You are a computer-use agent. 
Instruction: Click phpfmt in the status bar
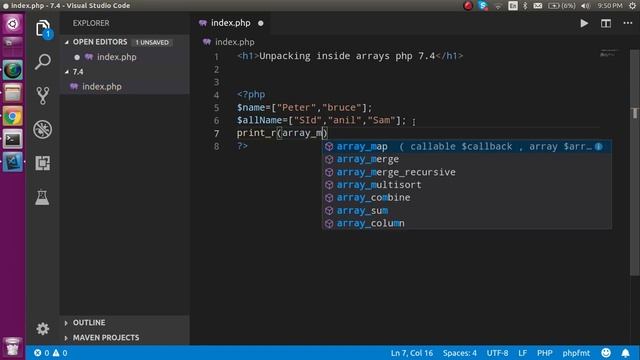tap(576, 353)
